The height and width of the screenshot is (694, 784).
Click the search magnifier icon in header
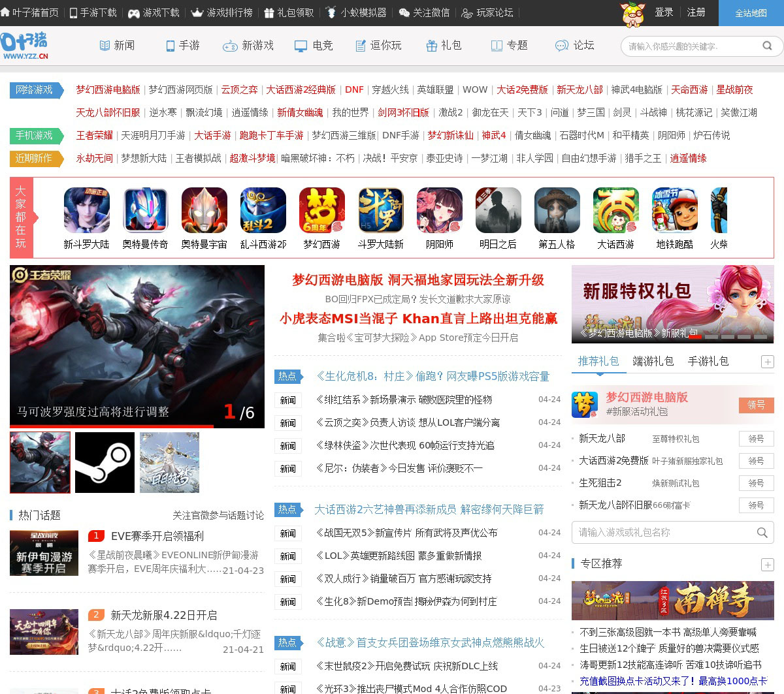pos(768,46)
